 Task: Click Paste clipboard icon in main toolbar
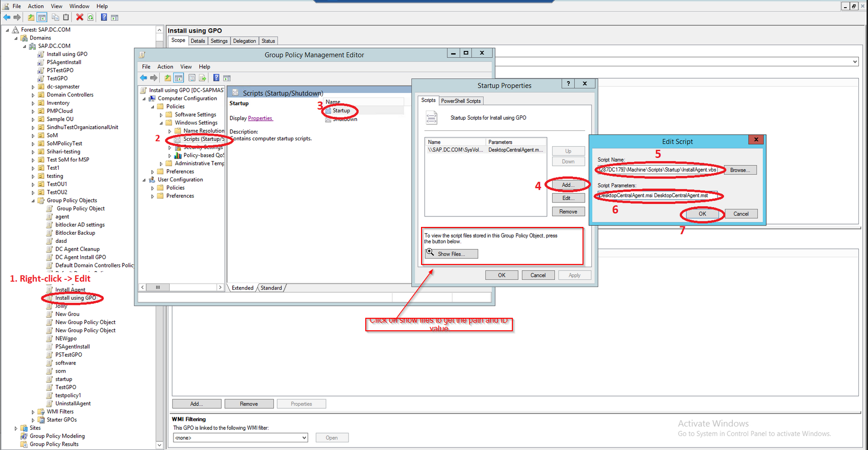[x=66, y=17]
